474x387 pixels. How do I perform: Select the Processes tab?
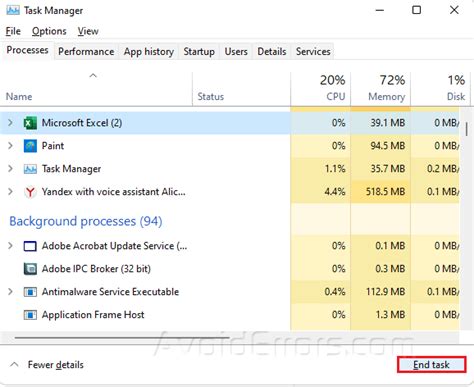27,50
